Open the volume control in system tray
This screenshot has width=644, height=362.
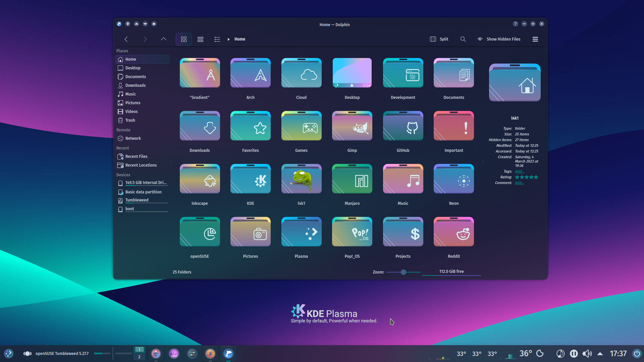click(x=587, y=354)
